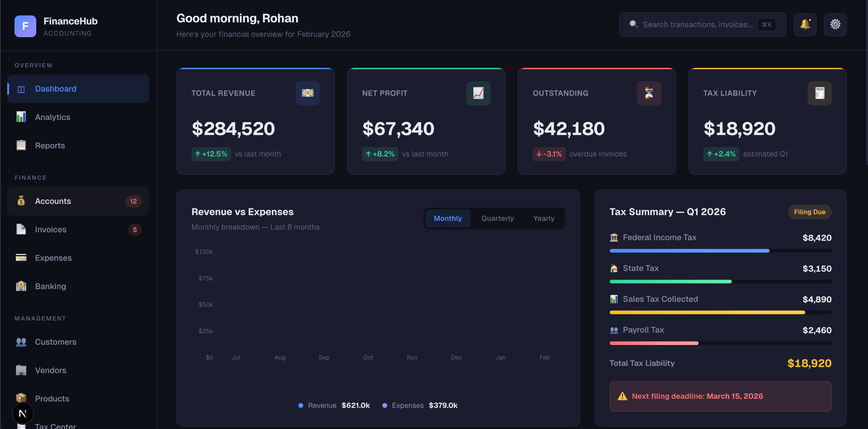
Task: Click the Filing Due badge
Action: coord(810,212)
